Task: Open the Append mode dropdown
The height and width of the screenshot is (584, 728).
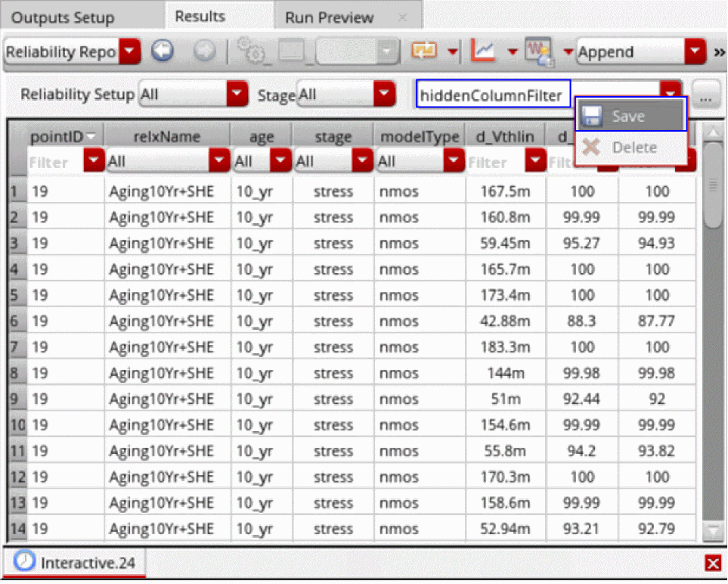Action: [x=695, y=52]
